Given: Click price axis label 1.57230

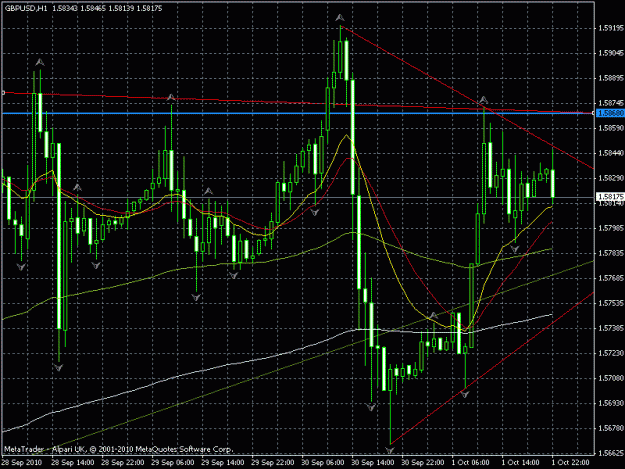Looking at the screenshot, I should coord(610,353).
